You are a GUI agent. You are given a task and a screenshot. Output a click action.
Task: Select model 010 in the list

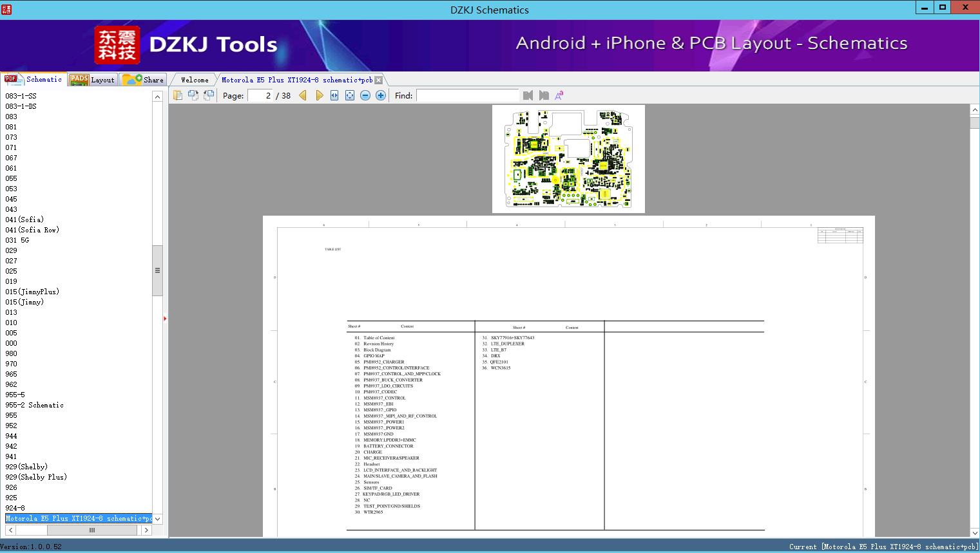point(11,323)
